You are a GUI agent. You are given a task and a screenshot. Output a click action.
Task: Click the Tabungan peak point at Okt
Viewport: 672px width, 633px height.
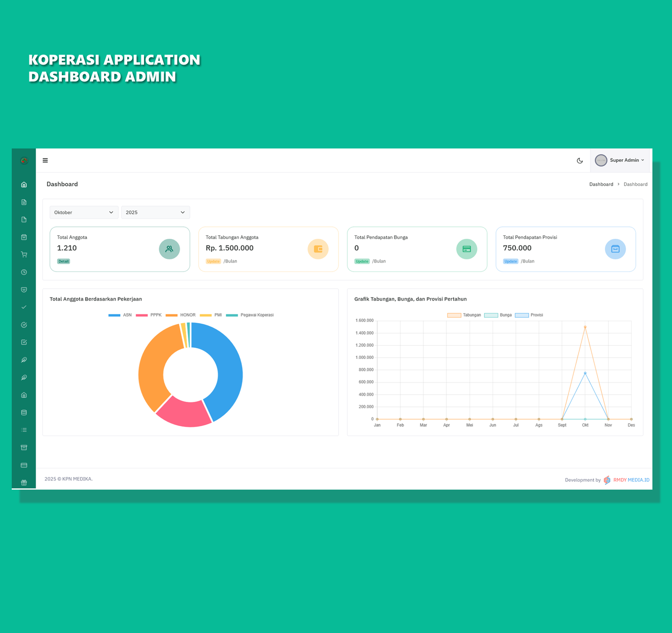(x=585, y=327)
